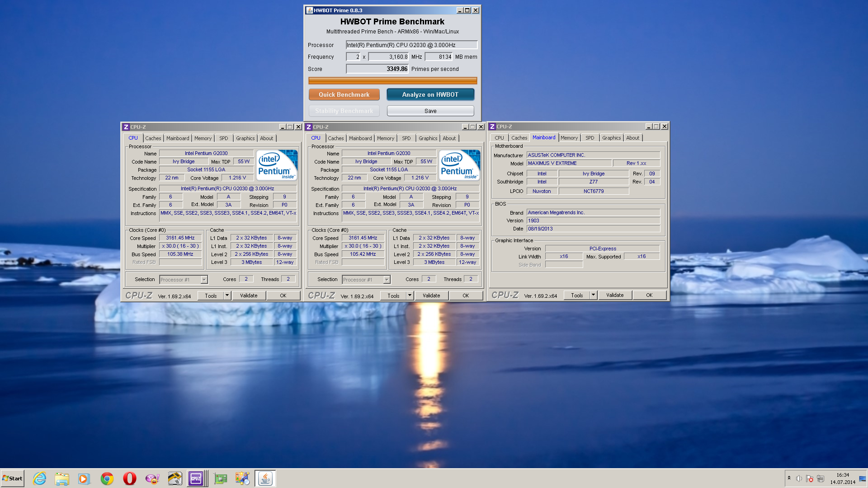The height and width of the screenshot is (488, 868).
Task: Click the BIOS version value 1903
Action: [x=593, y=221]
